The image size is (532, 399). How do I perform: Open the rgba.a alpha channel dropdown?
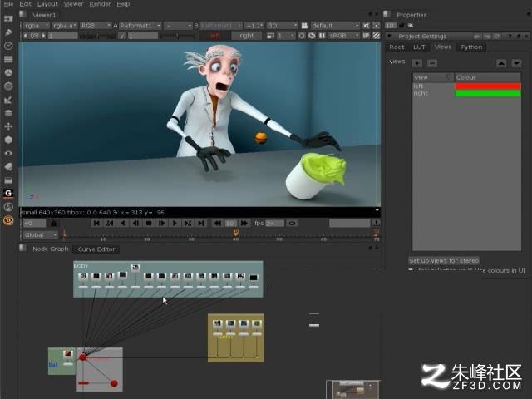[65, 26]
